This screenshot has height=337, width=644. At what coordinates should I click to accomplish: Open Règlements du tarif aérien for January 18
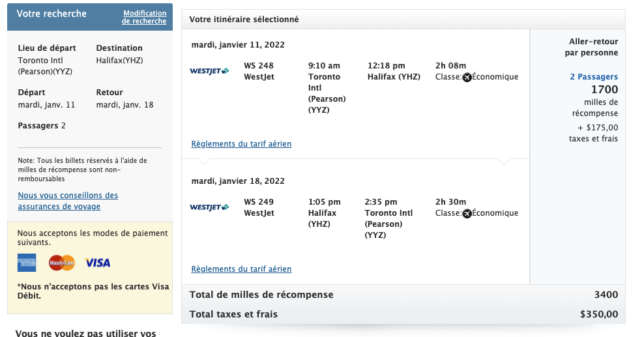[x=241, y=269]
